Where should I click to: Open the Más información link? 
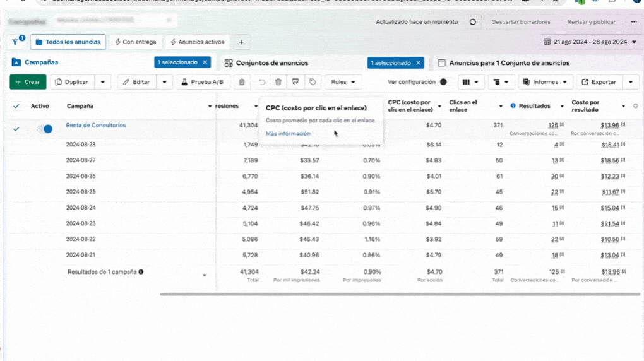tap(288, 134)
